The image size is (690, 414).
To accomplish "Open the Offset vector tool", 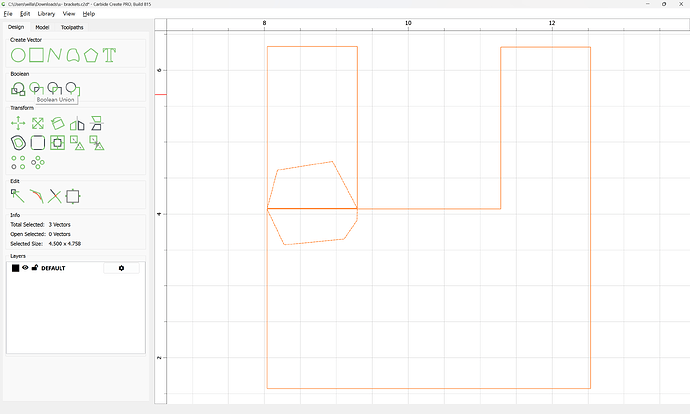I will [x=18, y=143].
